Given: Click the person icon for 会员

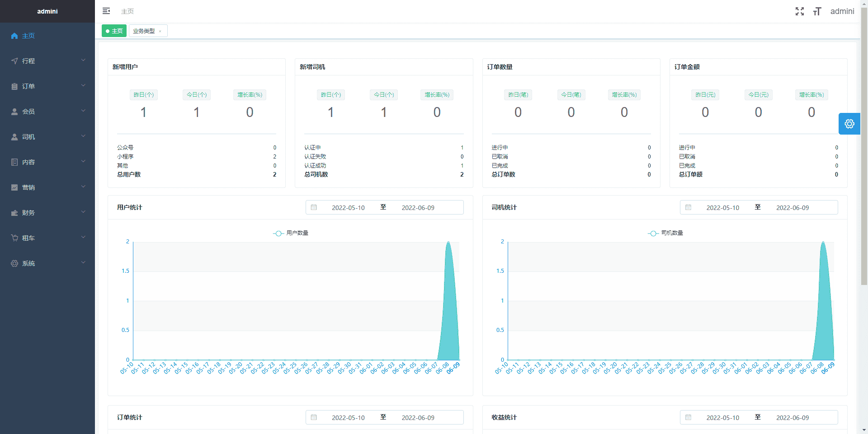Looking at the screenshot, I should tap(14, 112).
